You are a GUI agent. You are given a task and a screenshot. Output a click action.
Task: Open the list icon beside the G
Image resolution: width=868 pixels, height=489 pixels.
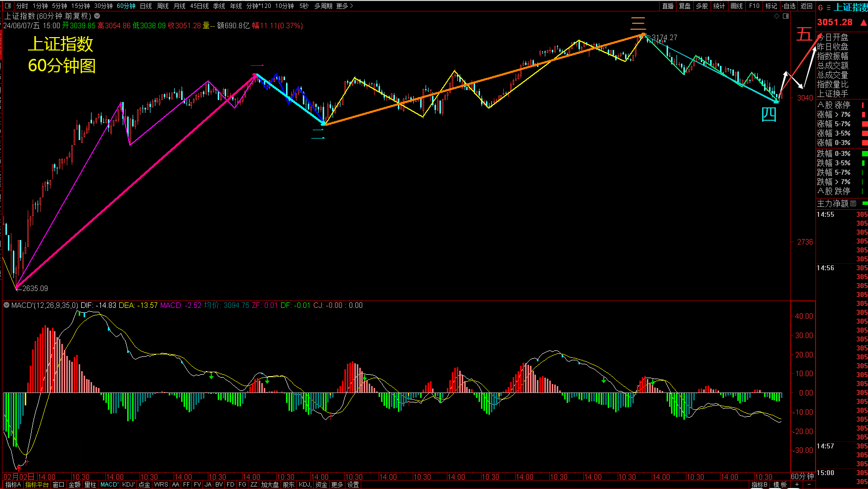tap(828, 7)
